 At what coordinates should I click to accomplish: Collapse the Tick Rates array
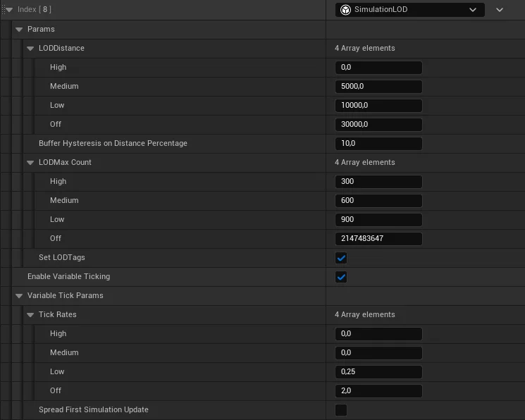coord(30,315)
